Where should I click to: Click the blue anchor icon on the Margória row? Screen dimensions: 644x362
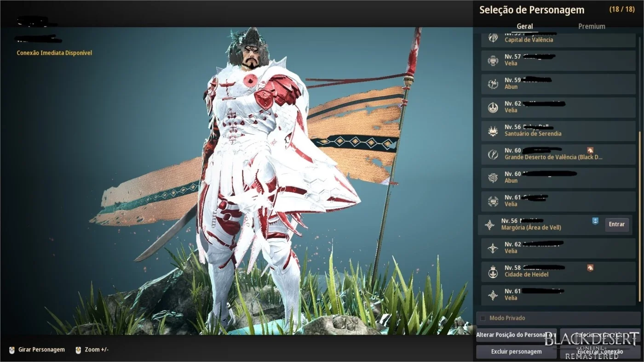tap(595, 221)
